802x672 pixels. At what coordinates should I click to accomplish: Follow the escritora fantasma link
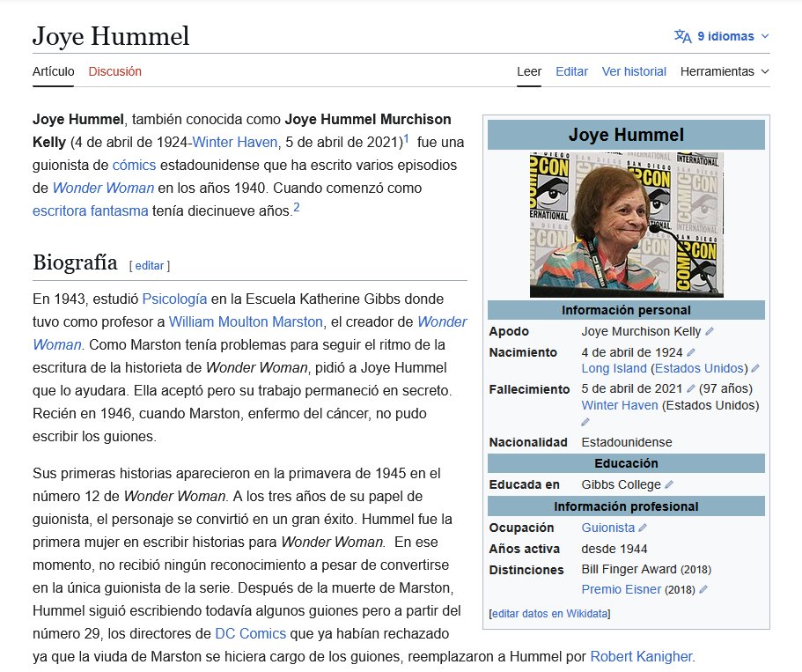click(x=91, y=210)
